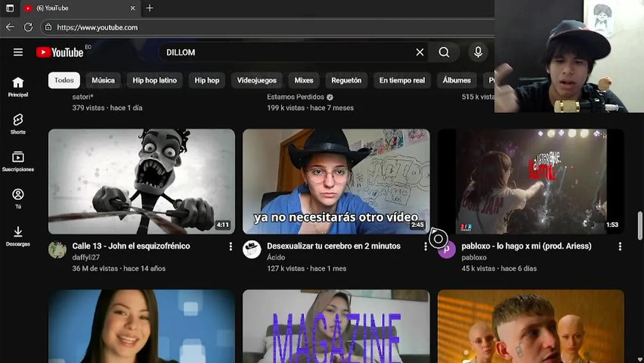
Task: Visit Ácido channel name link
Action: click(x=276, y=257)
